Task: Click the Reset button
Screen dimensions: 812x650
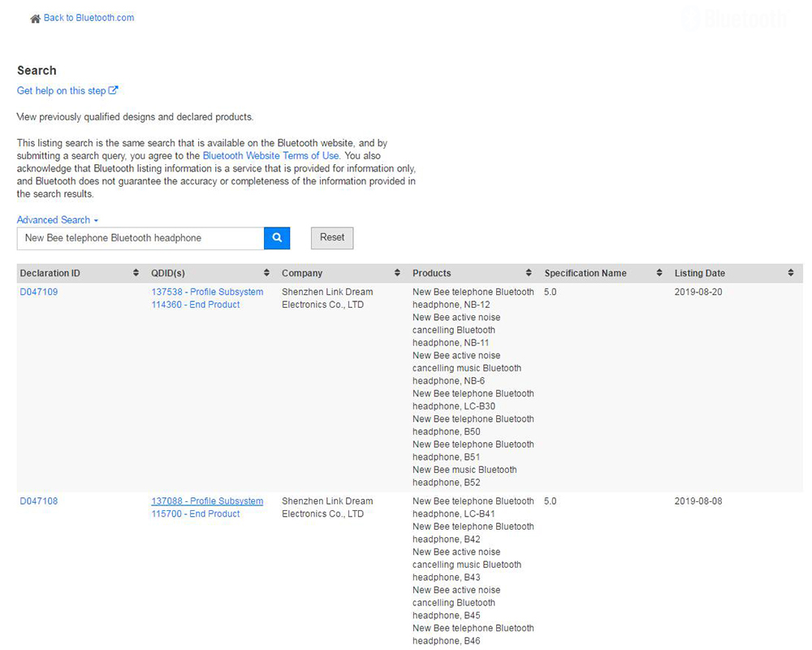Action: tap(332, 238)
